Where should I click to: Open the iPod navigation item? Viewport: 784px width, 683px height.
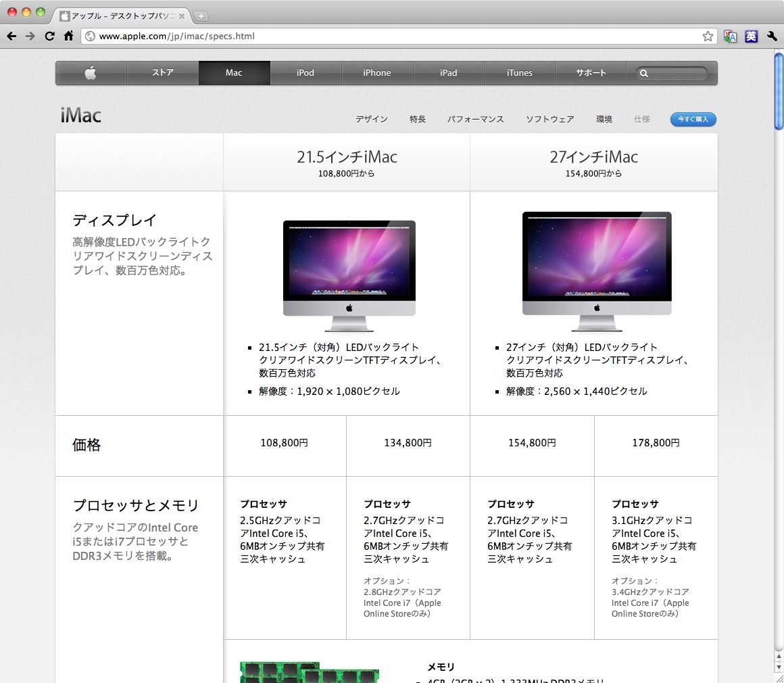pyautogui.click(x=305, y=73)
